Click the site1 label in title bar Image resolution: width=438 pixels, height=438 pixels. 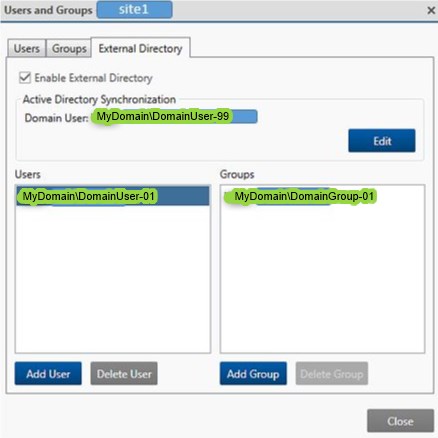[134, 10]
